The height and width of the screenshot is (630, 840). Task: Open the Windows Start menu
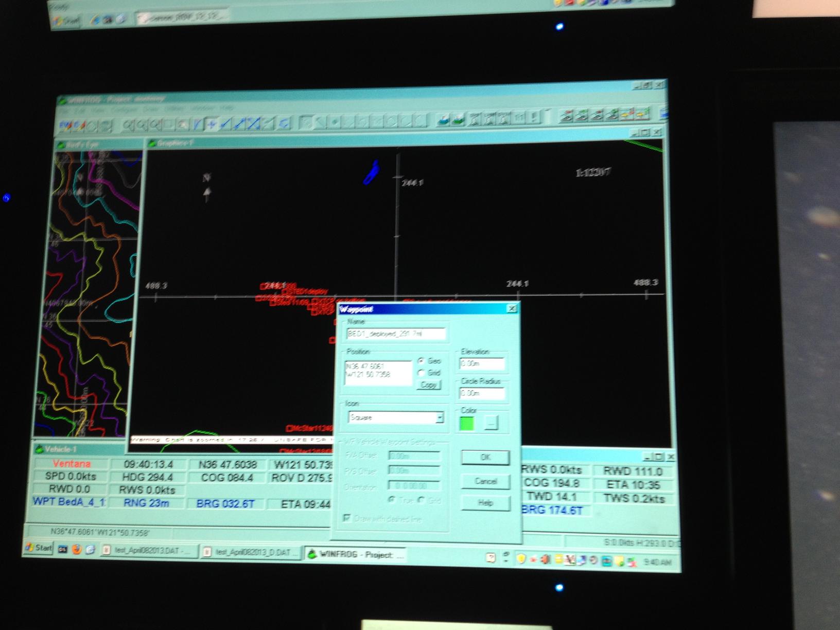click(x=39, y=548)
